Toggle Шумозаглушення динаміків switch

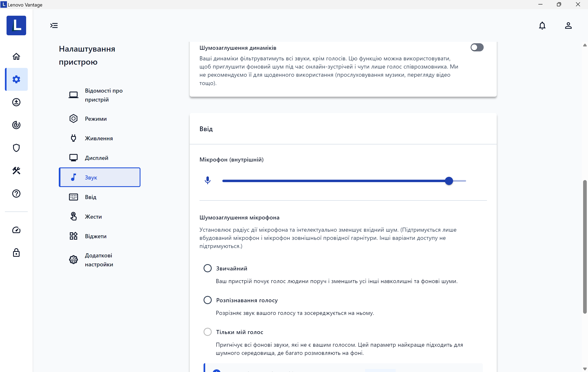[x=477, y=47]
